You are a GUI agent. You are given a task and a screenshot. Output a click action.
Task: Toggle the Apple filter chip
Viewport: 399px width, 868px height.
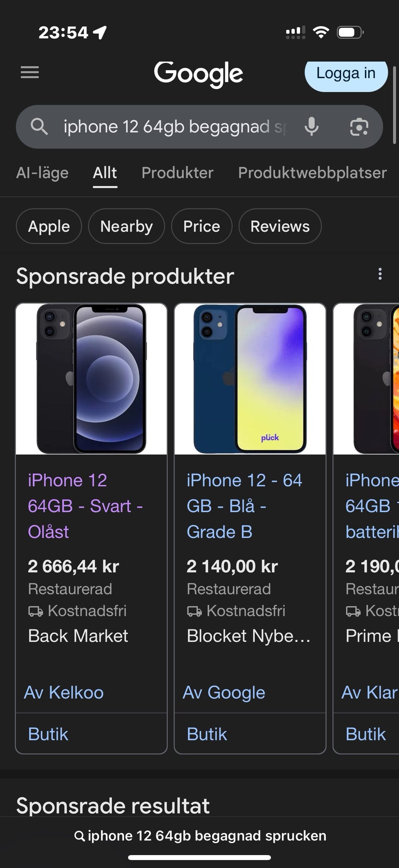pos(49,226)
